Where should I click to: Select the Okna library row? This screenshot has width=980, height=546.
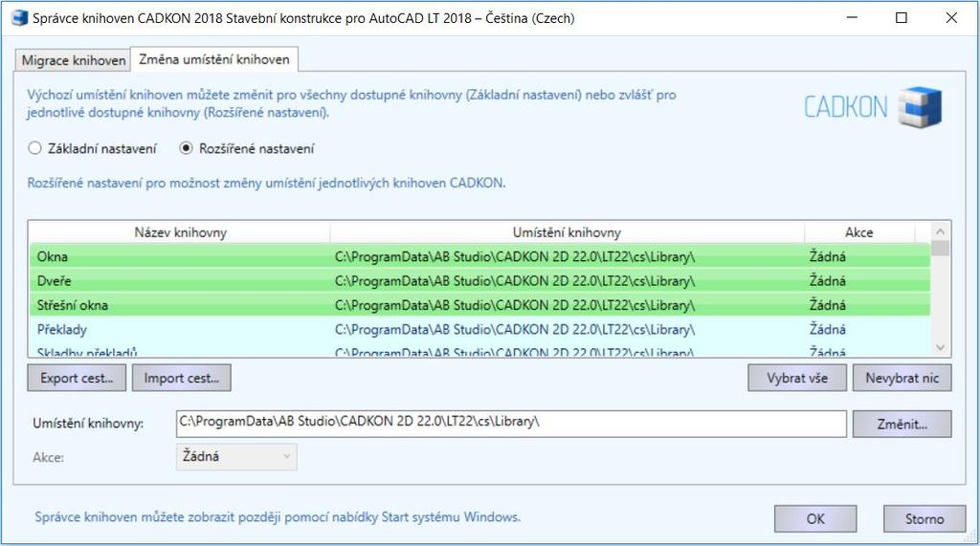[479, 256]
